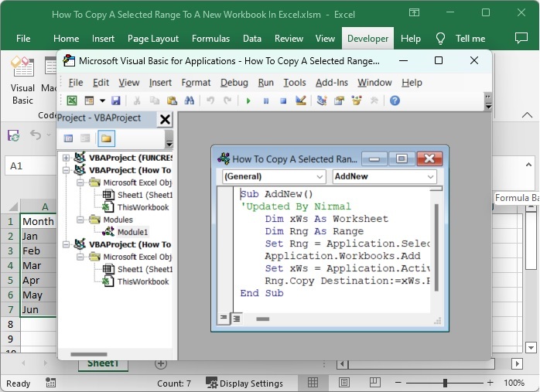Open VBA Help blue question mark icon
This screenshot has height=392, width=540.
coord(395,101)
